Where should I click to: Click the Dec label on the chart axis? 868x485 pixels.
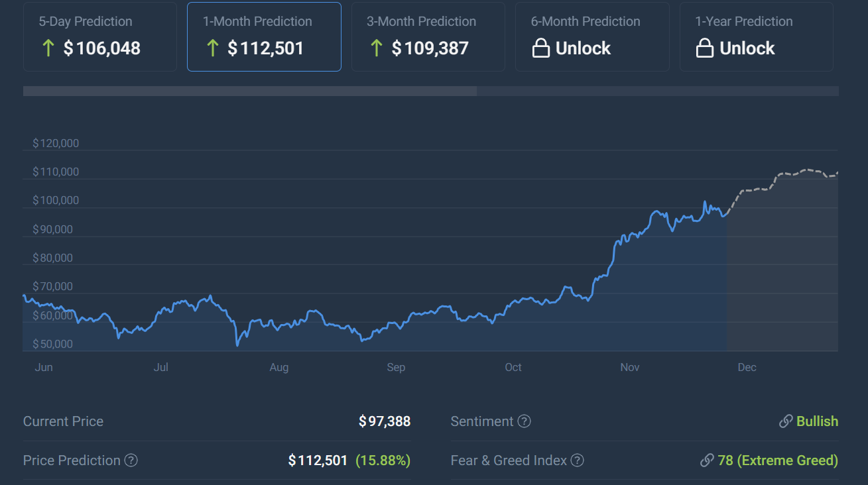pos(747,367)
